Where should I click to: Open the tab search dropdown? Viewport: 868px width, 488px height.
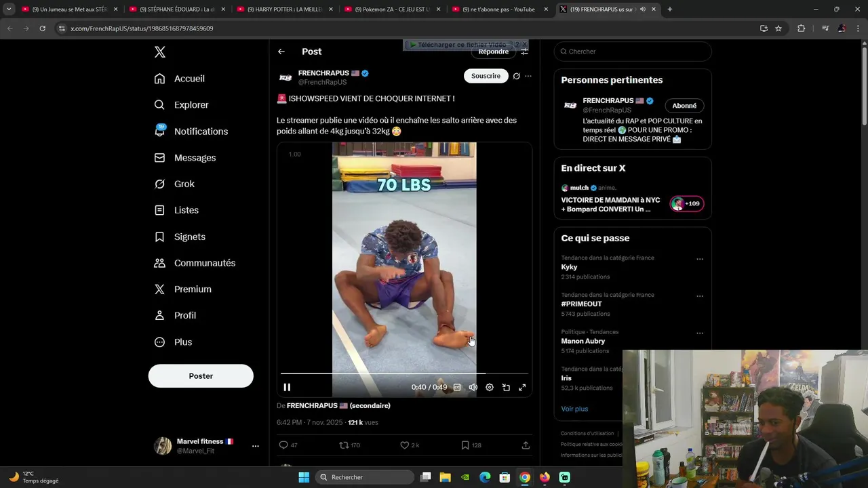click(9, 9)
